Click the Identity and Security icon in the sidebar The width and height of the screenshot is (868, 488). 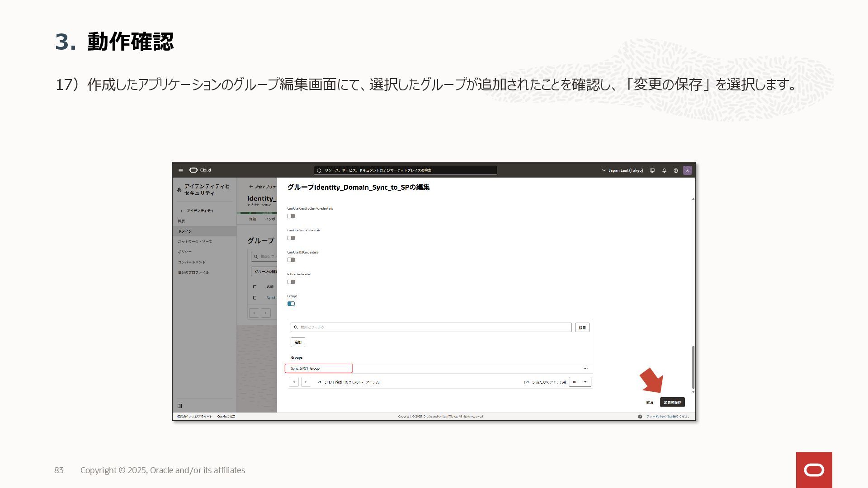(x=179, y=190)
